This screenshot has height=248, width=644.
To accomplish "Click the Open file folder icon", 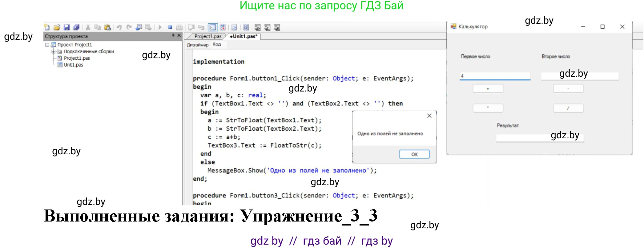I will (x=57, y=27).
